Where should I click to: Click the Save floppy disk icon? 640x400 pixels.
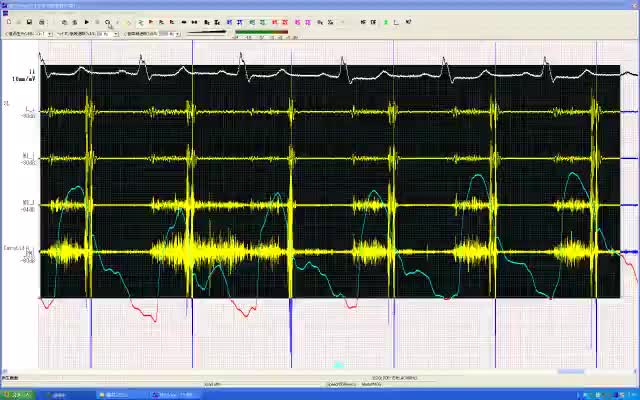[29, 22]
